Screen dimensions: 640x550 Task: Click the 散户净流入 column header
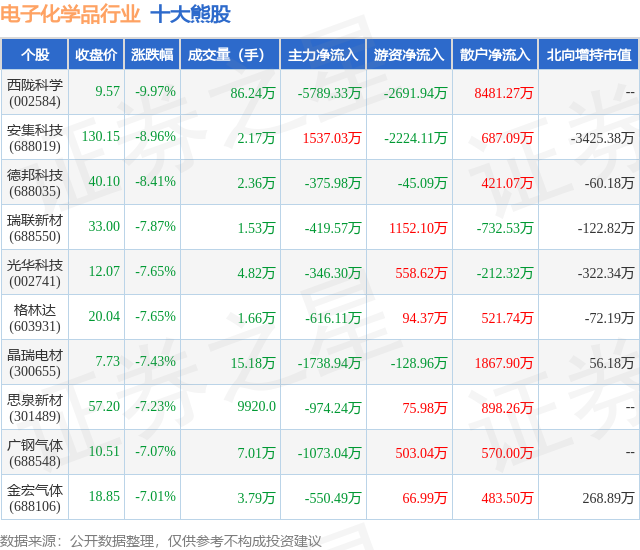coord(495,54)
